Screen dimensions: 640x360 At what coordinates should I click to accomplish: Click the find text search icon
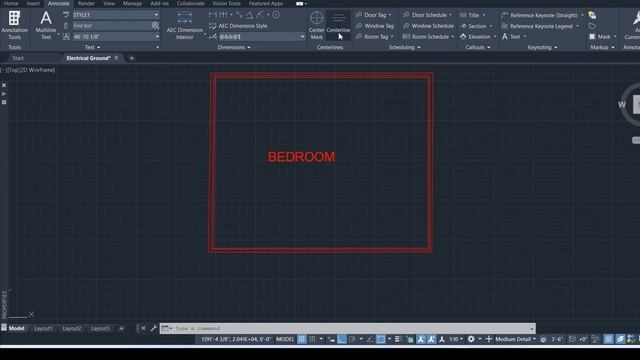[x=155, y=25]
